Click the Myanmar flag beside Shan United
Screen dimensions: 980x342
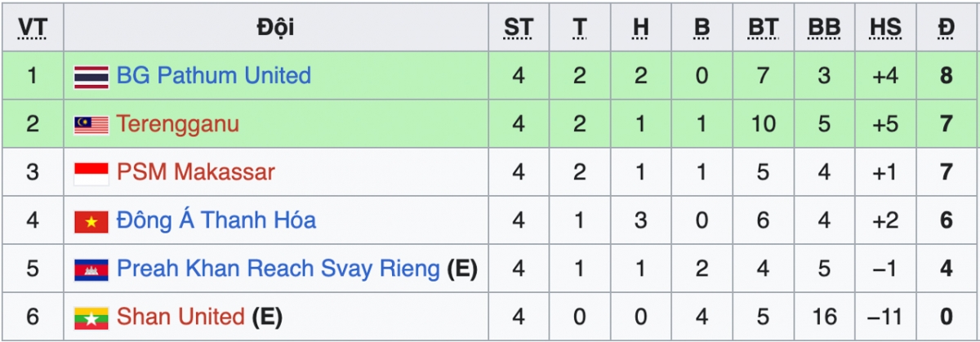[91, 317]
